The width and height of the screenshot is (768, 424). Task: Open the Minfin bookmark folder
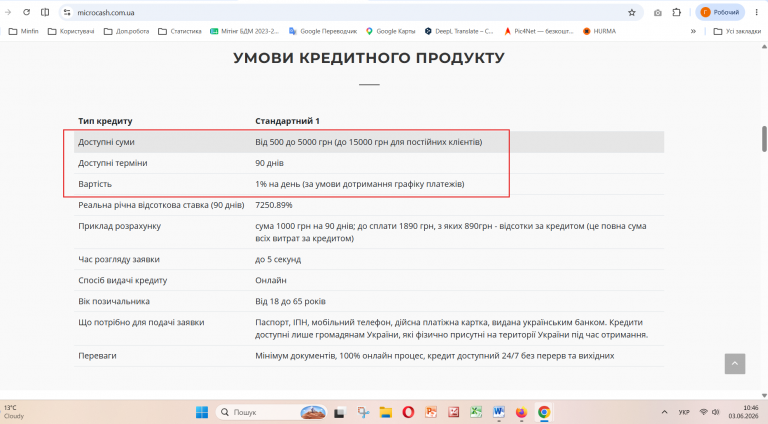click(x=24, y=31)
